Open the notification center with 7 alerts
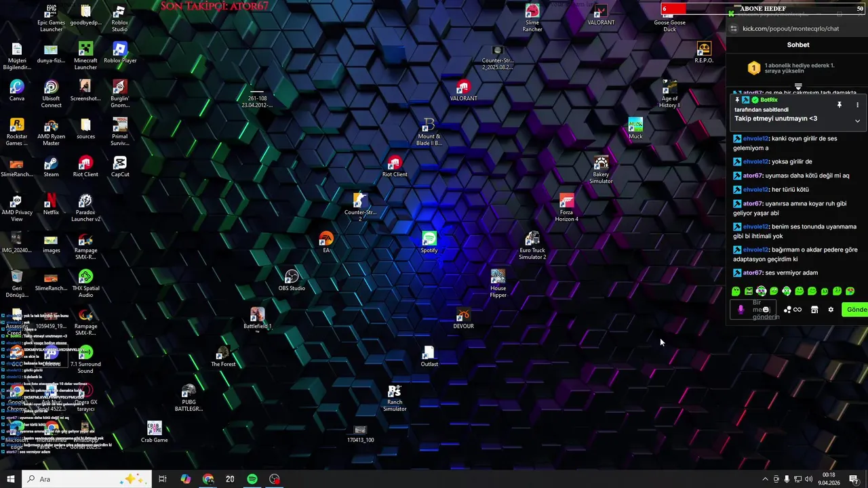The image size is (868, 488). click(853, 479)
